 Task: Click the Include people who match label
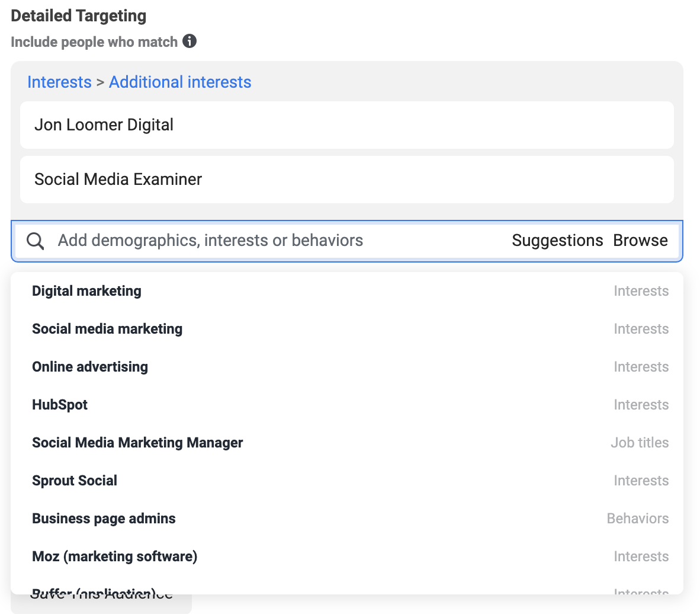pos(94,42)
